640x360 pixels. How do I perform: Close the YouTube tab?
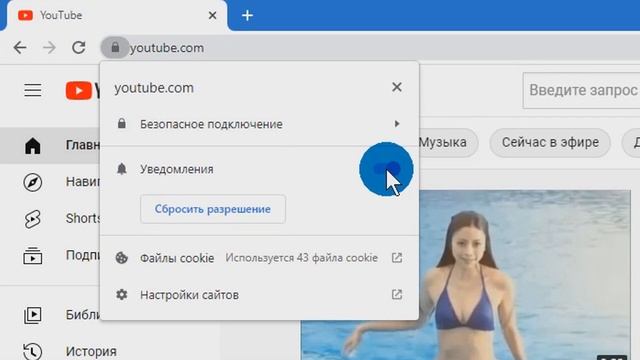(212, 16)
